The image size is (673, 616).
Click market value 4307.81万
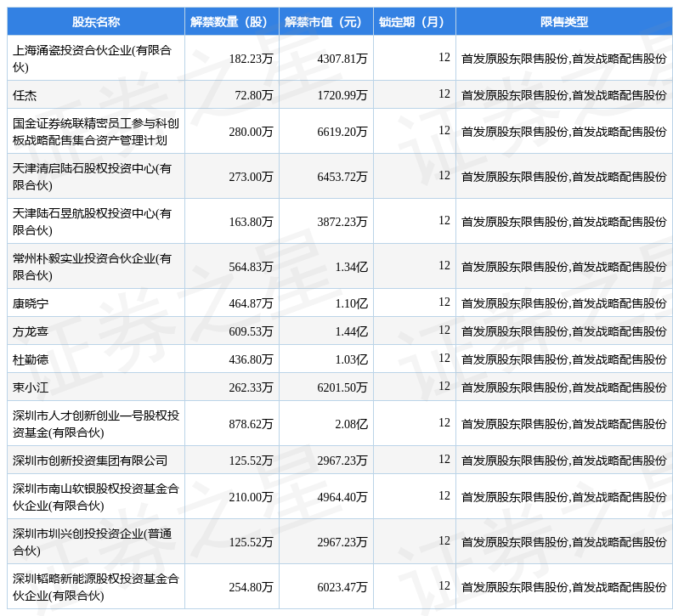[342, 59]
